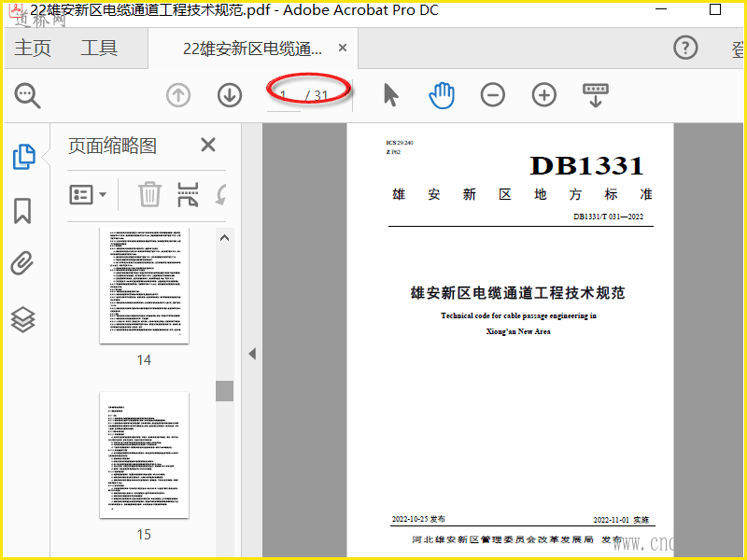Click 河北雄安新区管理委员会改革发展局 text
Image resolution: width=747 pixels, height=560 pixels.
click(502, 539)
